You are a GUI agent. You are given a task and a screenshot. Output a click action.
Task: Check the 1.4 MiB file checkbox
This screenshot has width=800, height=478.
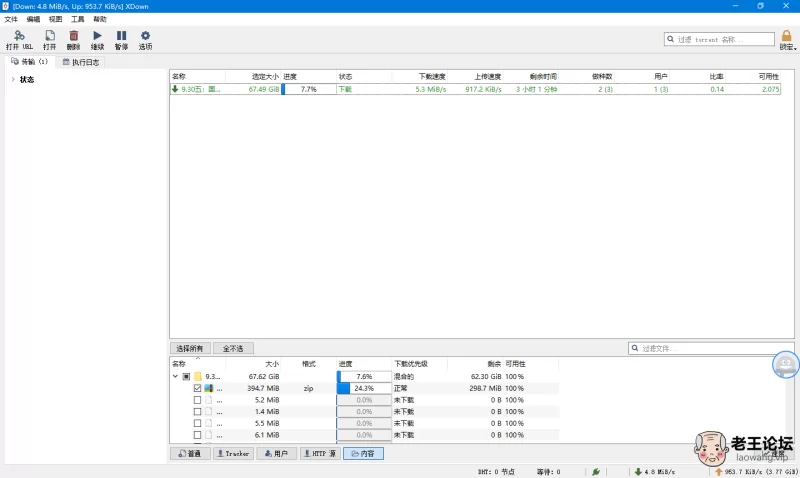coord(197,412)
